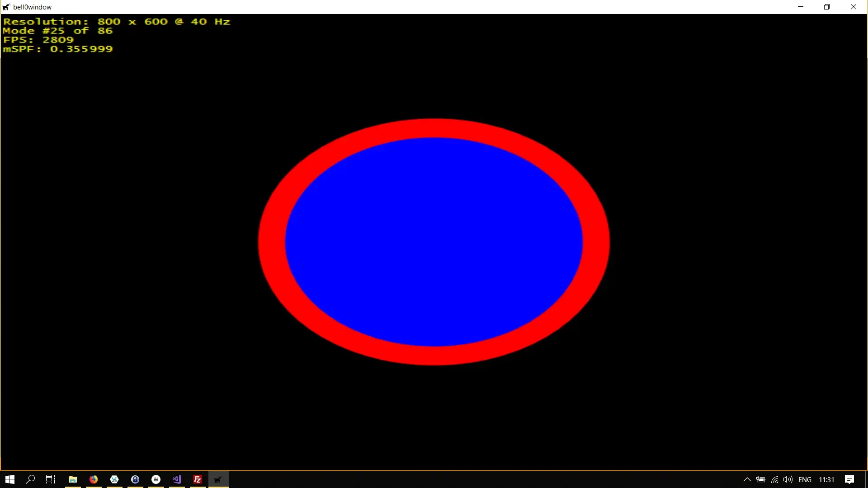868x488 pixels.
Task: Open the volume speaker control
Action: 788,479
